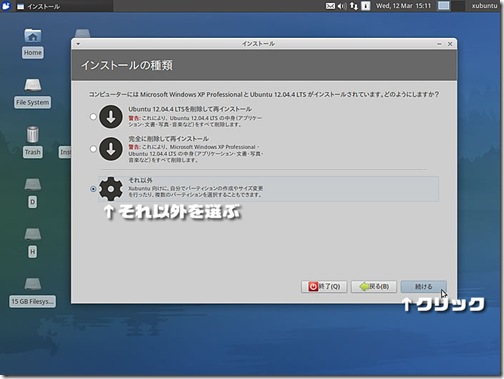
Task: Select the erase everything and reinstall radio option
Action: click(93, 149)
